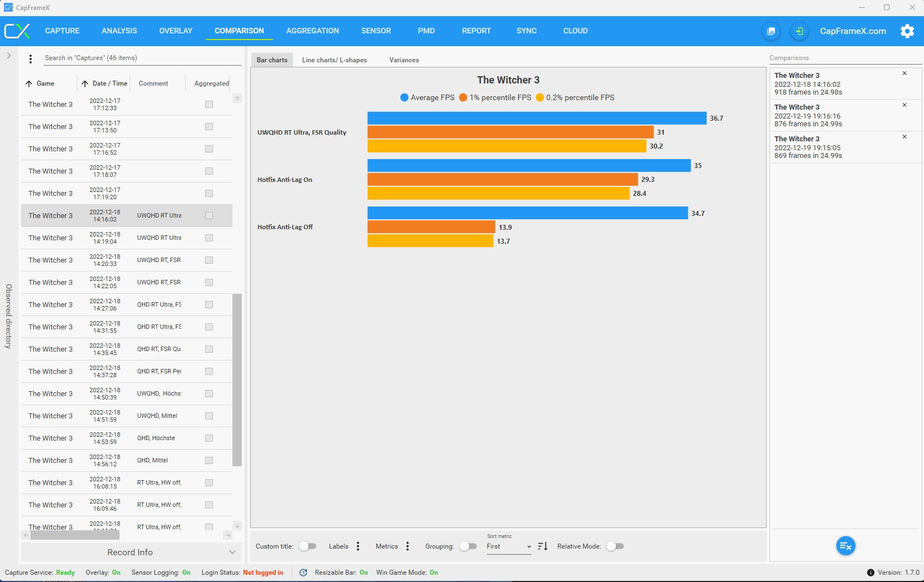The image size is (924, 582).
Task: Select the Bar charts tab
Action: point(272,60)
